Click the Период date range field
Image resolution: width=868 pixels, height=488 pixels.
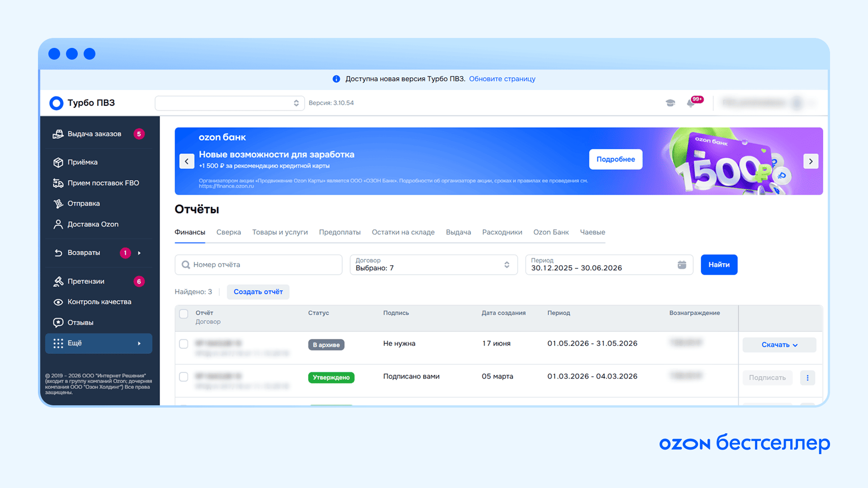(x=609, y=265)
